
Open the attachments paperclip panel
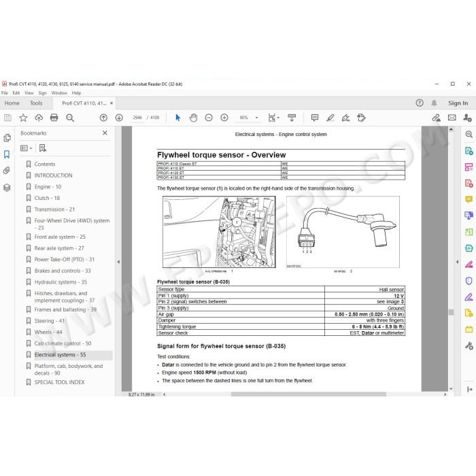click(x=7, y=171)
